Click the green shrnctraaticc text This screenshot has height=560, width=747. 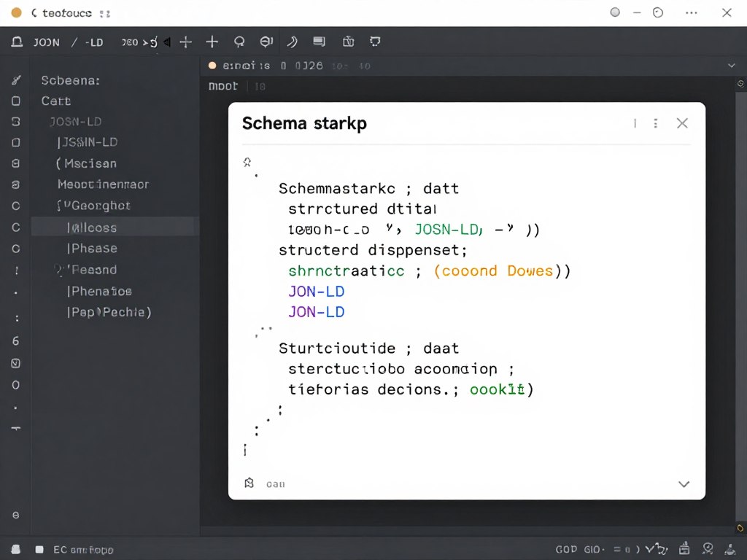[347, 271]
